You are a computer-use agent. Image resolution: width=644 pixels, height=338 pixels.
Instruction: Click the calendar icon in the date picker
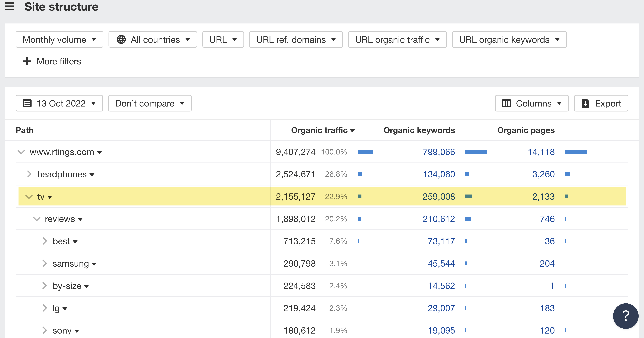[x=27, y=103]
